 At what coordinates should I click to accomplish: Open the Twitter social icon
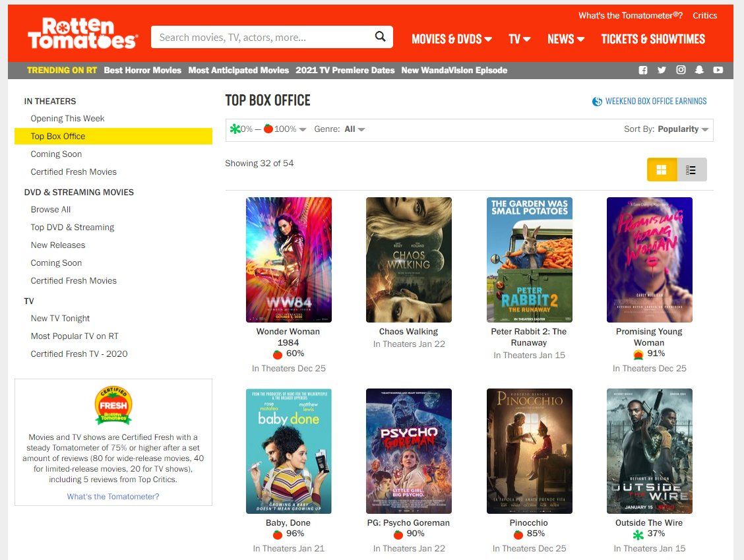662,70
